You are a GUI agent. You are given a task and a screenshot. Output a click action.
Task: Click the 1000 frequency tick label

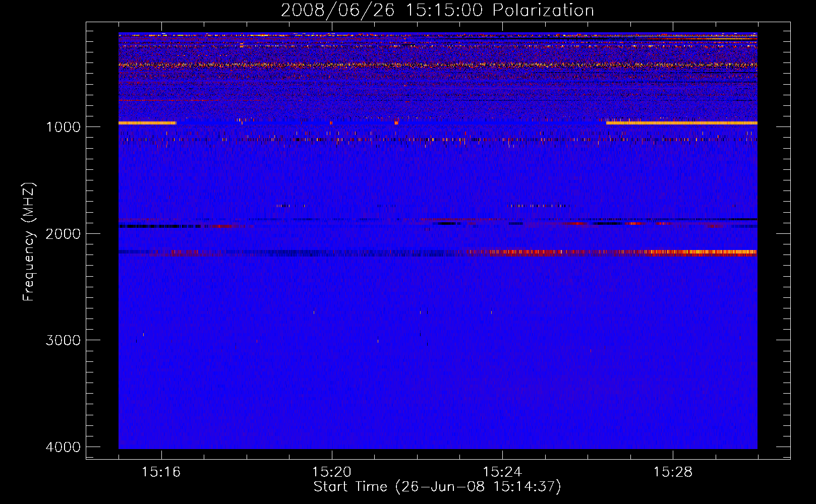tap(63, 127)
